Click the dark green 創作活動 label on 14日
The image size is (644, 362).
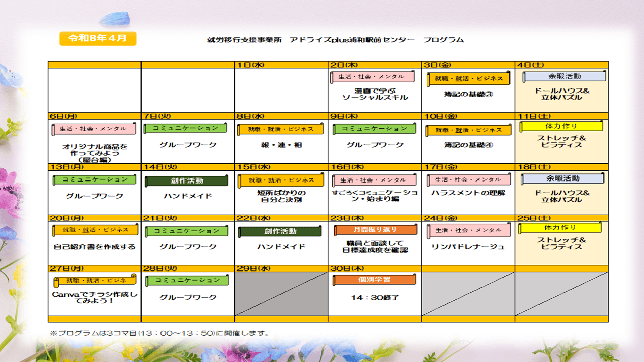pos(187,181)
